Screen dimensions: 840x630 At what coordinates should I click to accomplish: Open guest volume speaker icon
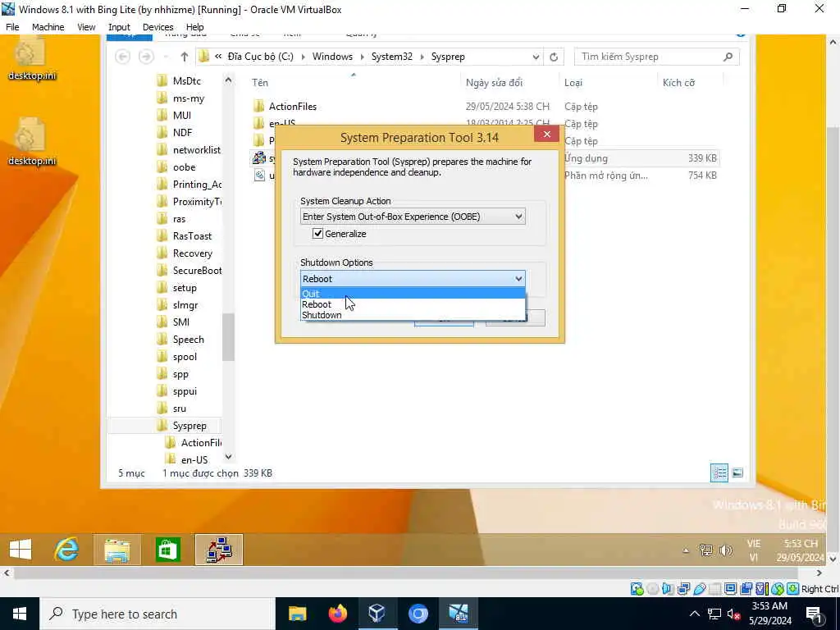(726, 550)
